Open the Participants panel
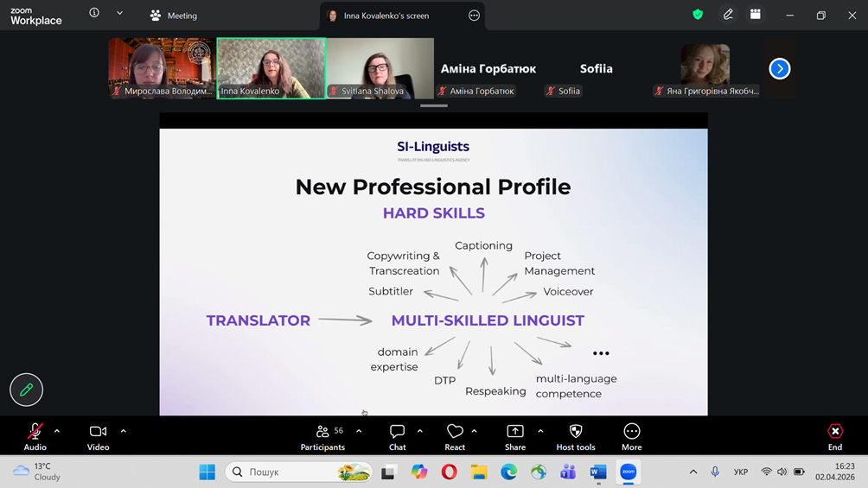Screen dimensions: 868x488 pyautogui.click(x=322, y=436)
